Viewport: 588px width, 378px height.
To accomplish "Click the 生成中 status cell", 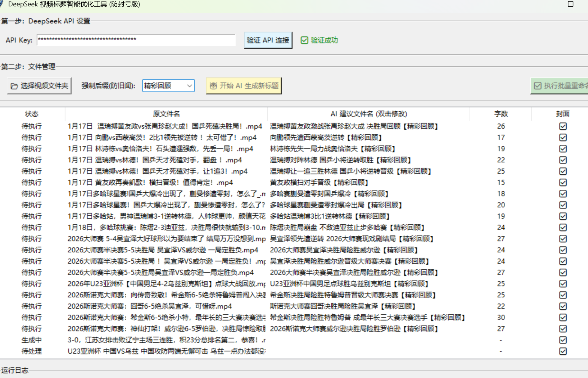I will (x=32, y=340).
